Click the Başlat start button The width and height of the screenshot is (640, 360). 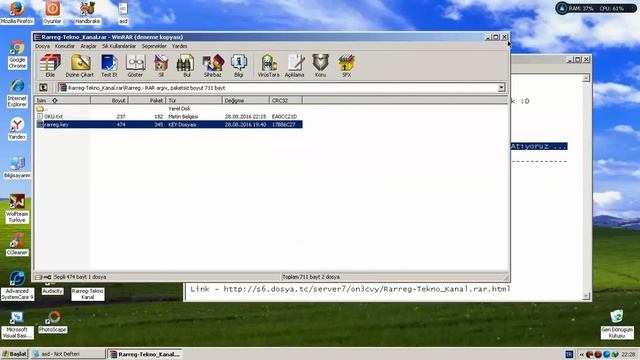pos(14,354)
